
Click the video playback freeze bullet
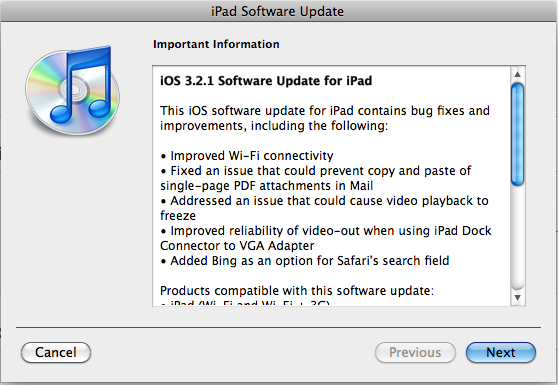324,208
